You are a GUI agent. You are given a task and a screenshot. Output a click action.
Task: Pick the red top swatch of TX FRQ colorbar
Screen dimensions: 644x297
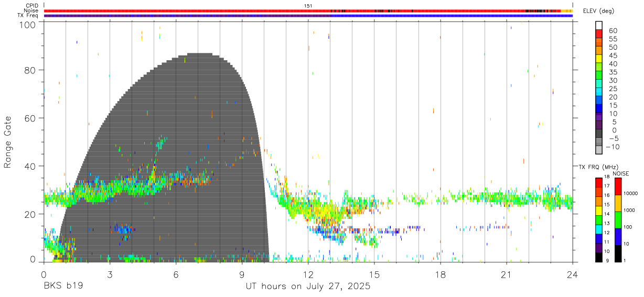pyautogui.click(x=599, y=182)
